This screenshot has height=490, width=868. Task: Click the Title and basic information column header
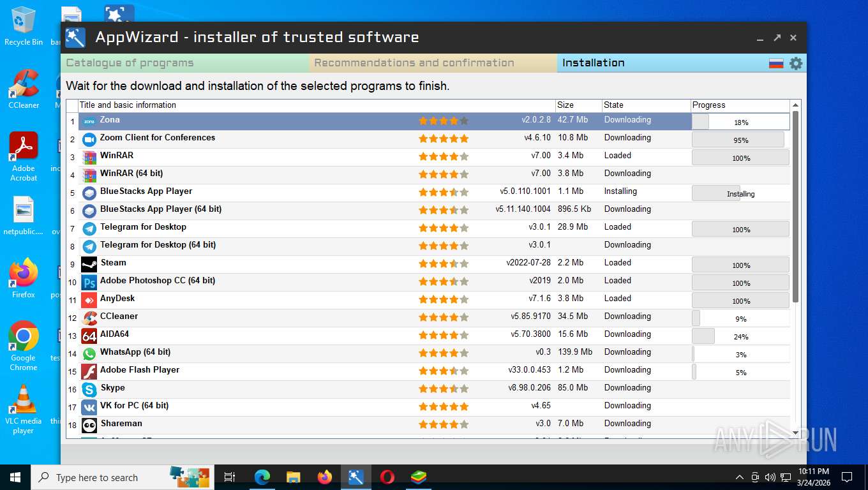[317, 105]
